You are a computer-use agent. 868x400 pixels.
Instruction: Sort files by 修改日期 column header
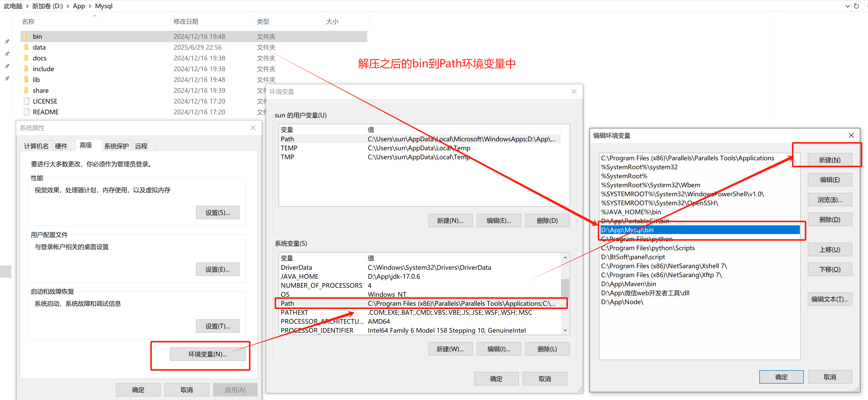click(x=186, y=22)
